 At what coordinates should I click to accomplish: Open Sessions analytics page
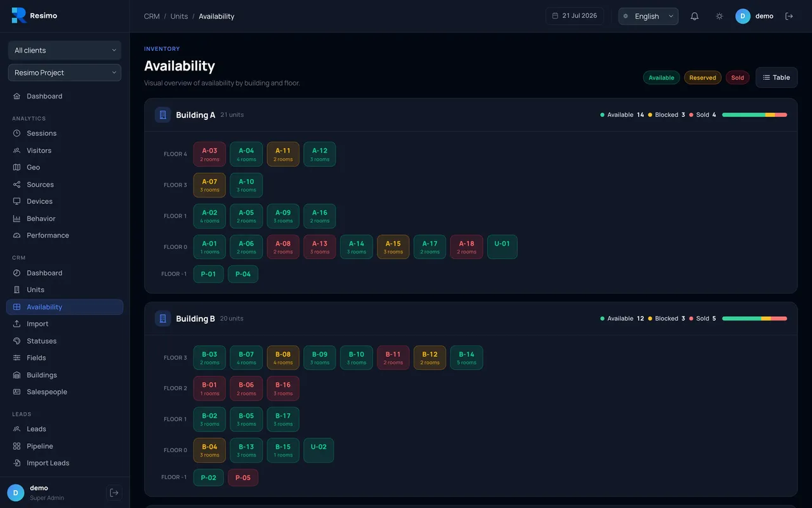click(65, 133)
